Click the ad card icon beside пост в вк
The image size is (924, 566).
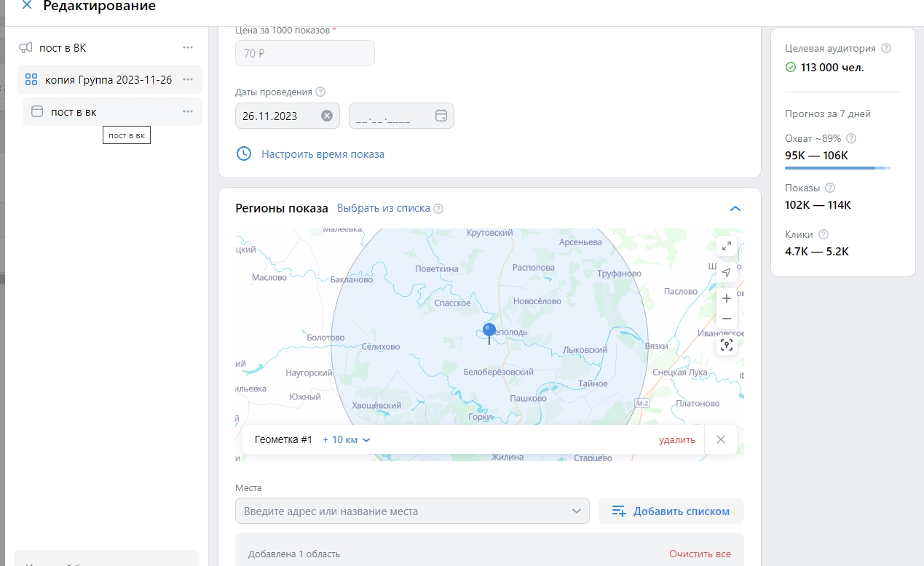37,112
